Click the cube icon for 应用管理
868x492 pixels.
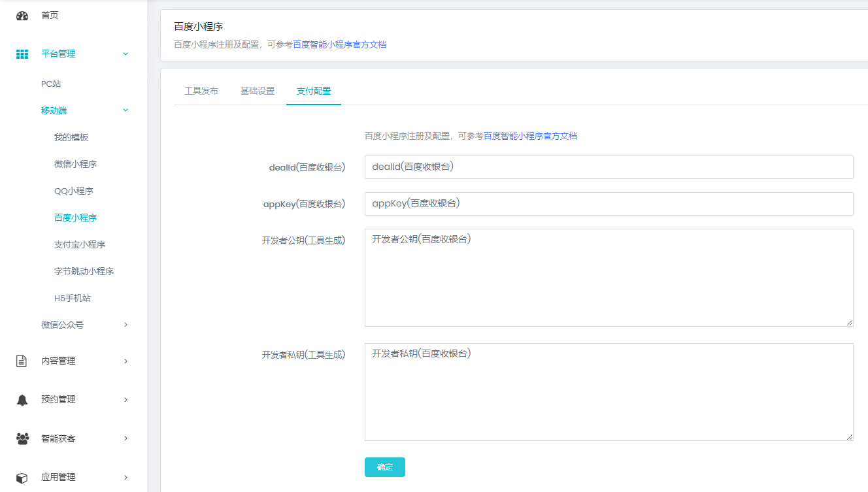point(22,478)
